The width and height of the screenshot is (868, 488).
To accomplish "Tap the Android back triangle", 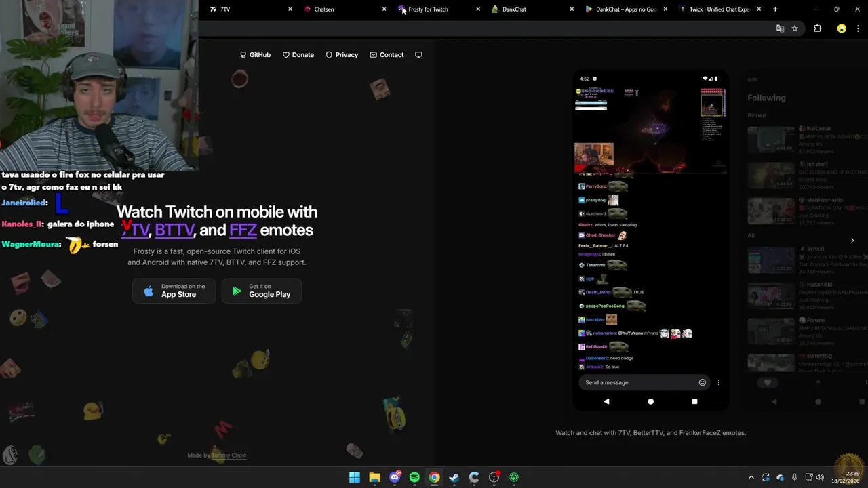I will pos(606,401).
